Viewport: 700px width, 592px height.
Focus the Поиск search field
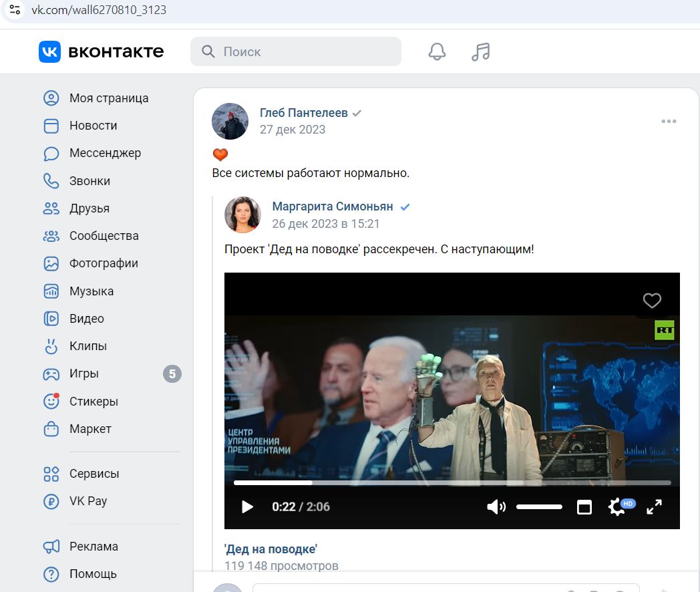point(295,51)
